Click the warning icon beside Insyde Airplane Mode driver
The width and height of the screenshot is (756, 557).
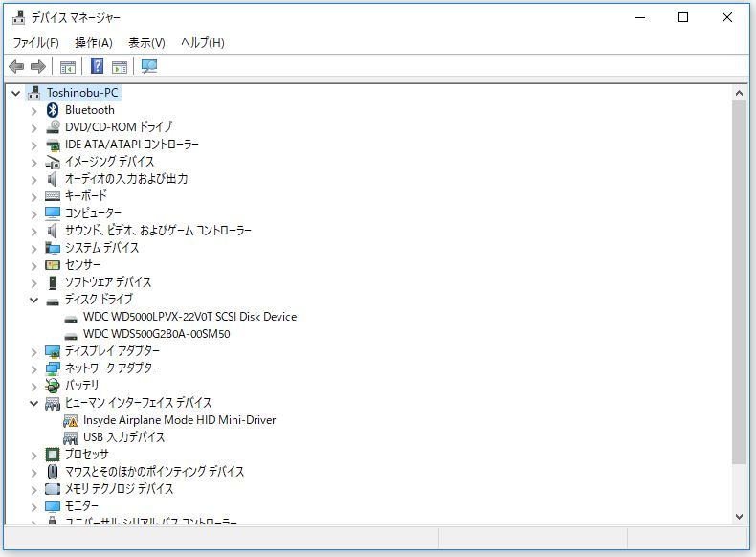[x=71, y=420]
